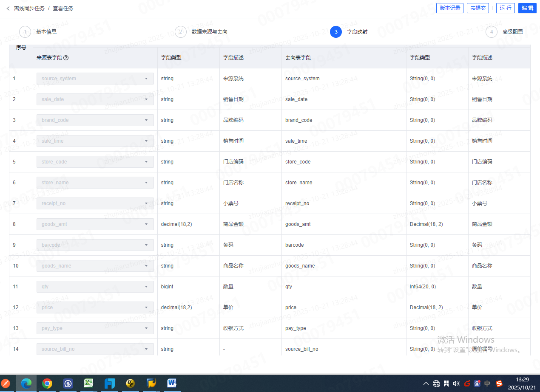Click the back arrow beside 离线同步任务
Image resolution: width=540 pixels, height=392 pixels.
[x=8, y=8]
